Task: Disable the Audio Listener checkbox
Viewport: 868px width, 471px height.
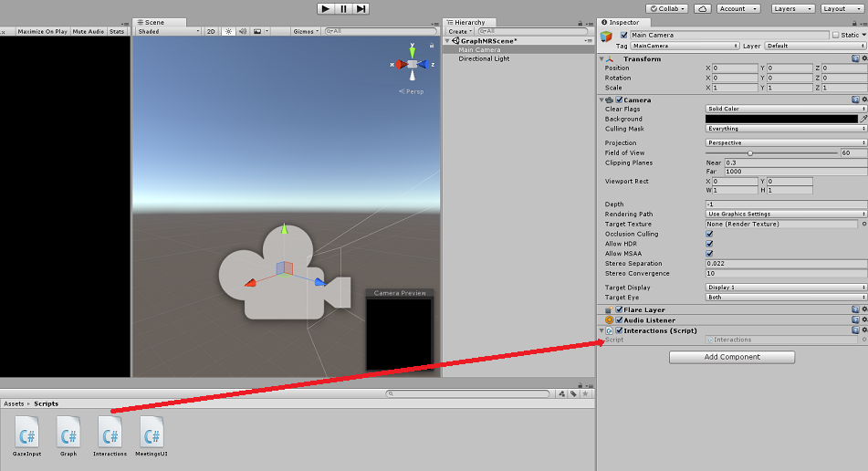Action: click(619, 320)
